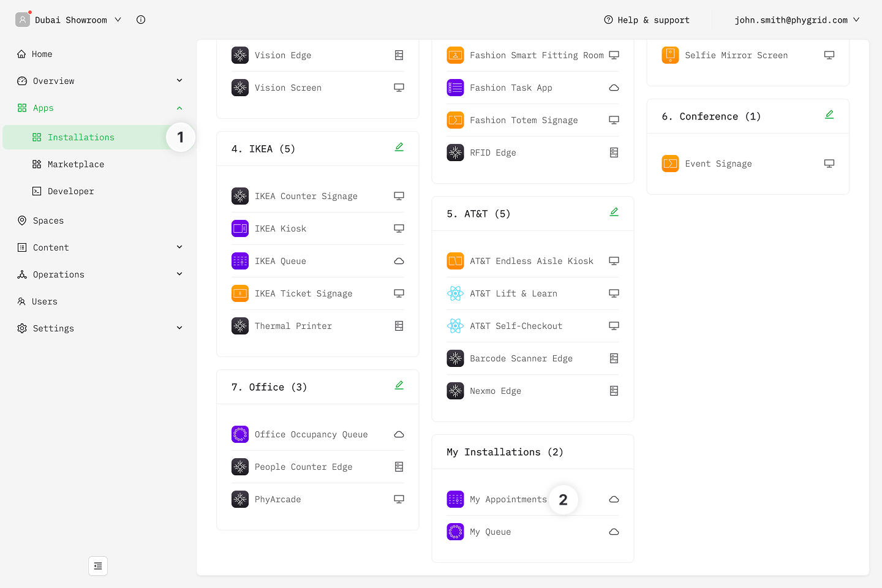Click the Selfie Mirror Screen orange icon

(670, 55)
